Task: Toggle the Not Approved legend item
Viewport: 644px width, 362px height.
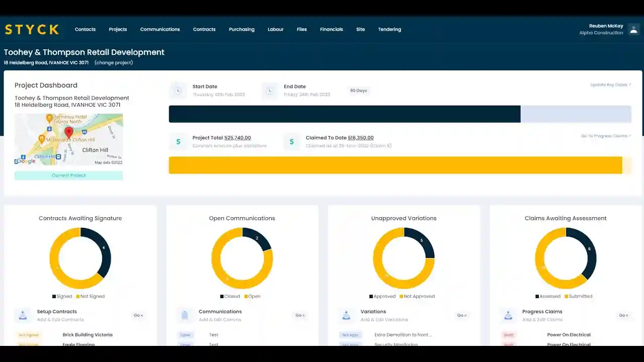Action: [x=417, y=296]
